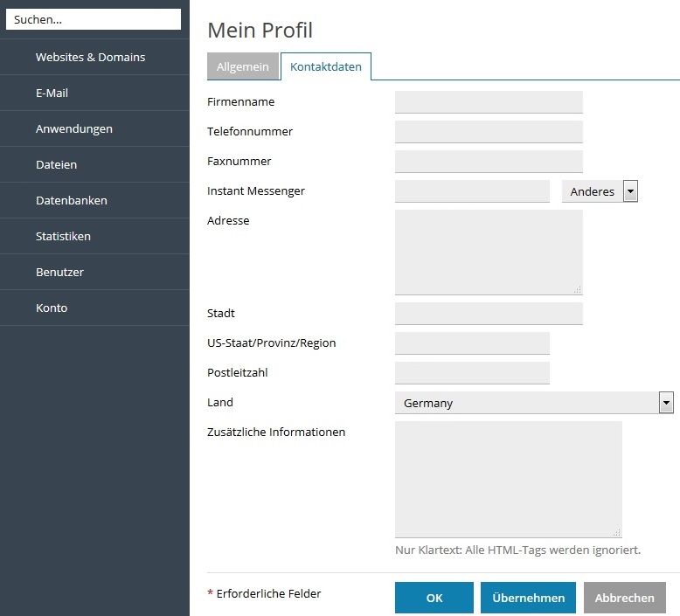Image resolution: width=680 pixels, height=616 pixels.
Task: Click the Firmenname input field
Action: 489,102
